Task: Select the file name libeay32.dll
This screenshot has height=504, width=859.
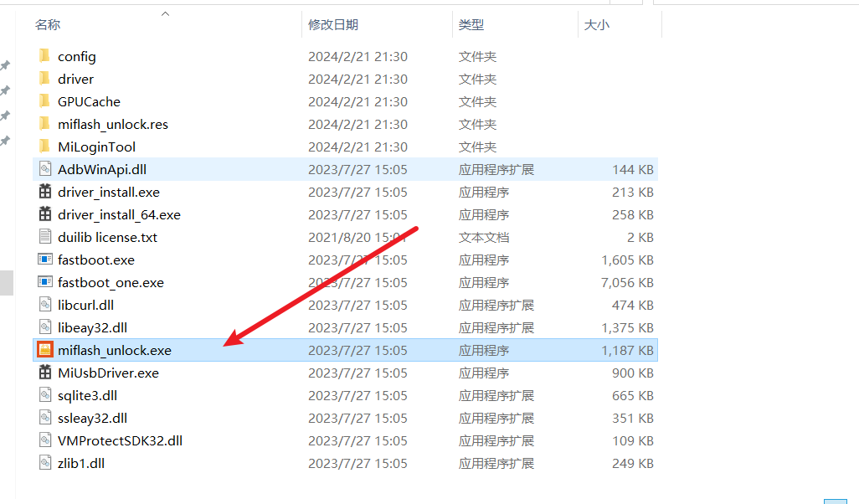Action: click(x=92, y=327)
